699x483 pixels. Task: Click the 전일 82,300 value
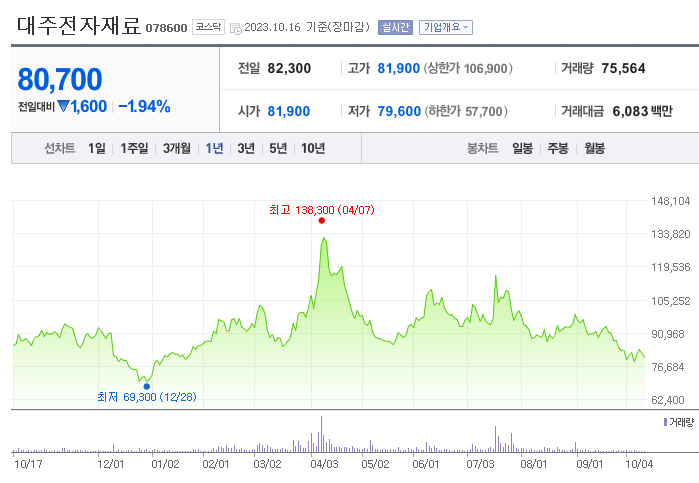tap(289, 68)
